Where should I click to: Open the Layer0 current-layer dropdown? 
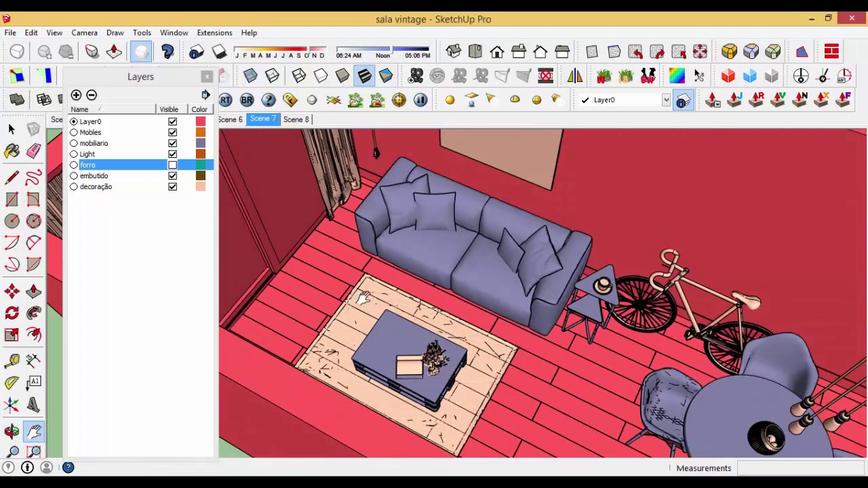coord(666,100)
